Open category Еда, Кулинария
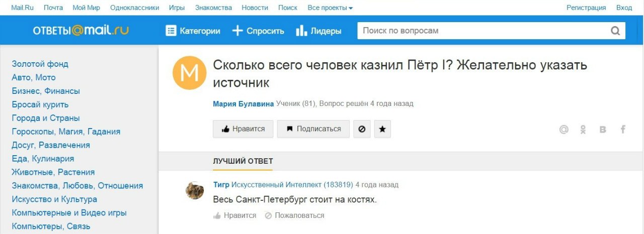This screenshot has height=234, width=644. (43, 159)
